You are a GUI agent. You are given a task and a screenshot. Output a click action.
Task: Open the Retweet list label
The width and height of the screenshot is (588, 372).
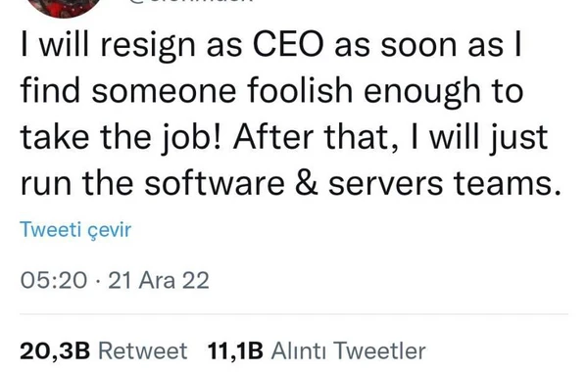point(142,351)
